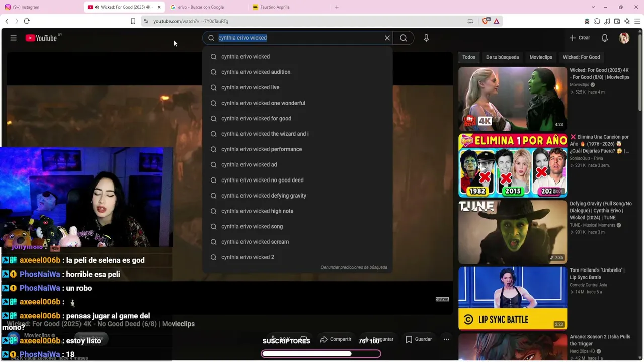Open the browser extensions puzzle icon

597,21
